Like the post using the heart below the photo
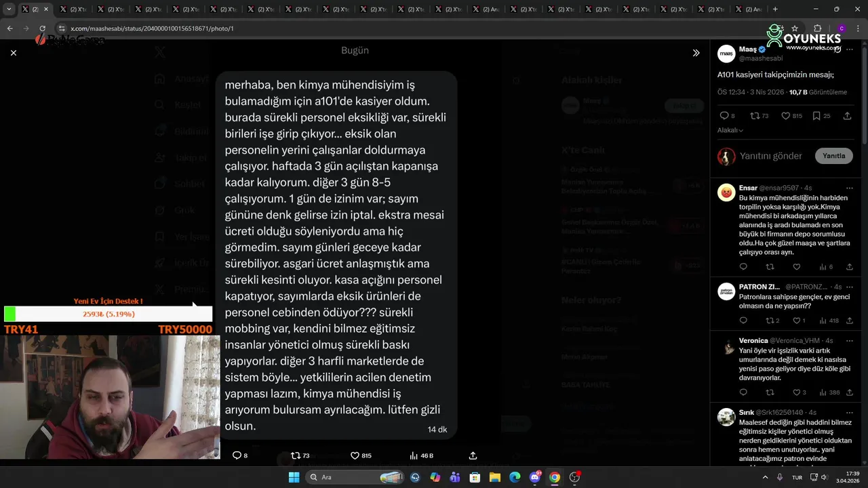This screenshot has height=488, width=868. click(x=355, y=455)
